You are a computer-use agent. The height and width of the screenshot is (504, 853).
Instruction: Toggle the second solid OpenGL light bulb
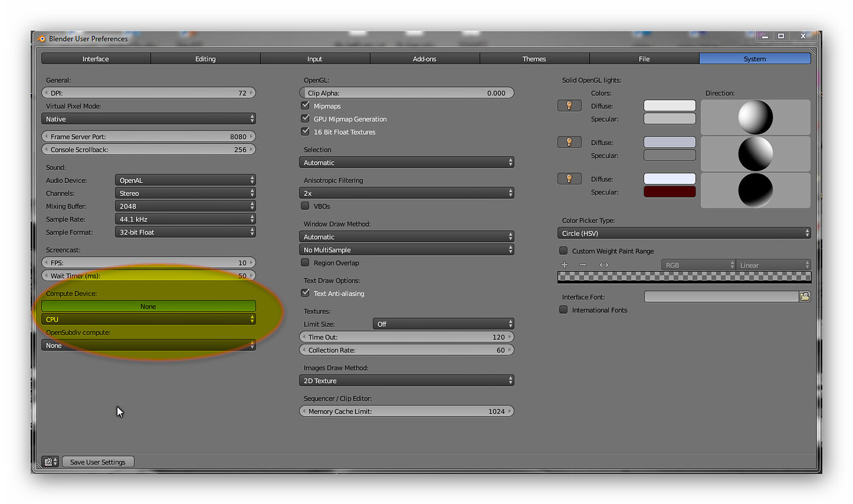coord(569,142)
